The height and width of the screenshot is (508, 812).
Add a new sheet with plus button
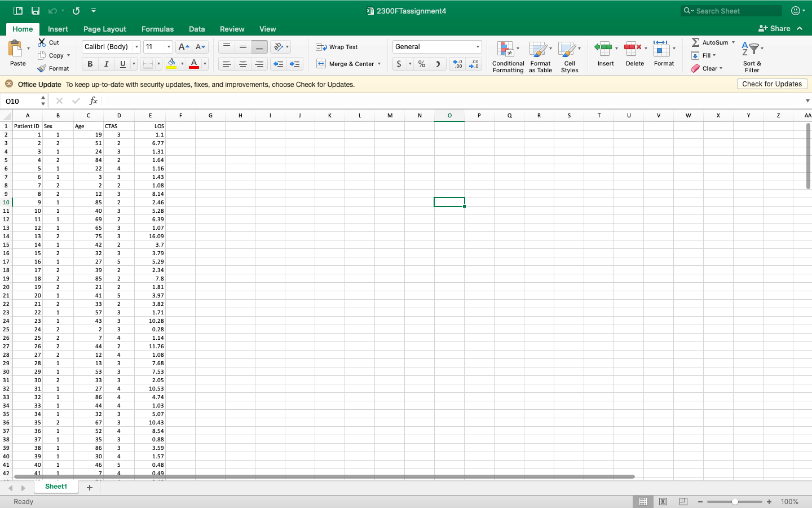[90, 488]
